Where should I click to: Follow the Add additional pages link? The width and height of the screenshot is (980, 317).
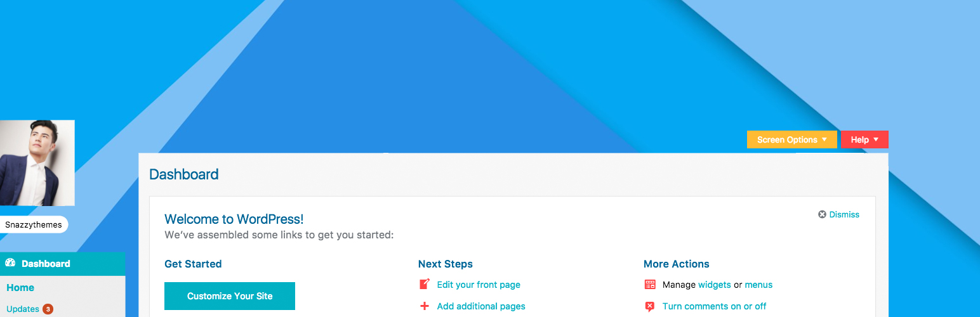point(481,306)
